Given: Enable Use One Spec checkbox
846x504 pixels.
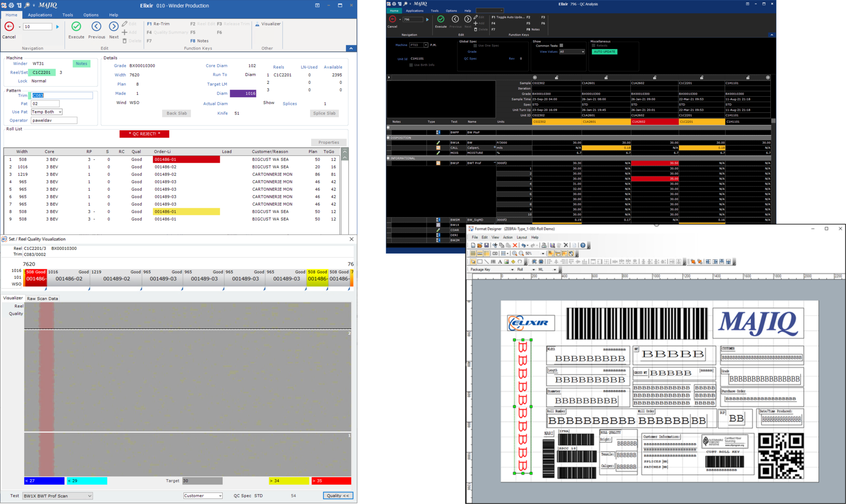Looking at the screenshot, I should [x=475, y=46].
